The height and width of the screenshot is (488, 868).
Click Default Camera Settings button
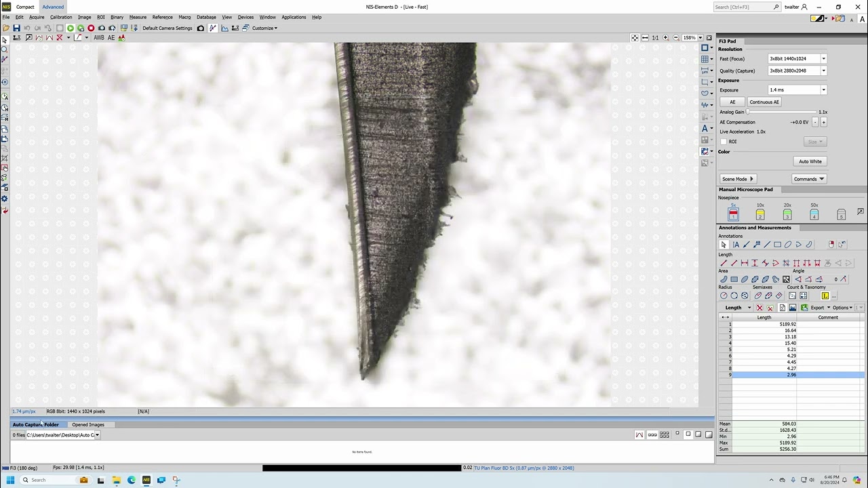167,28
